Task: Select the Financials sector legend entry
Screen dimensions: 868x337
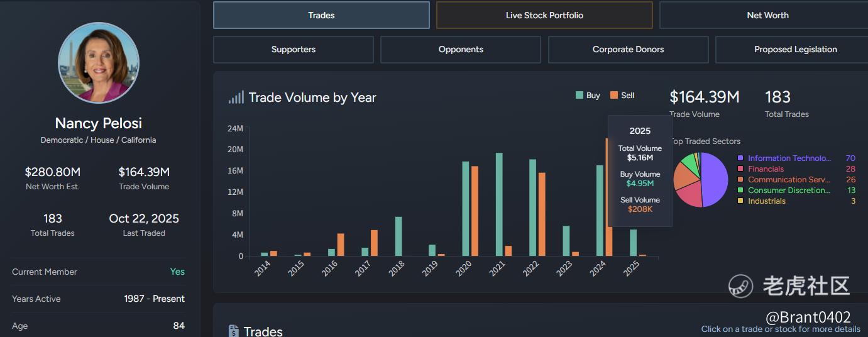Action: [x=766, y=169]
